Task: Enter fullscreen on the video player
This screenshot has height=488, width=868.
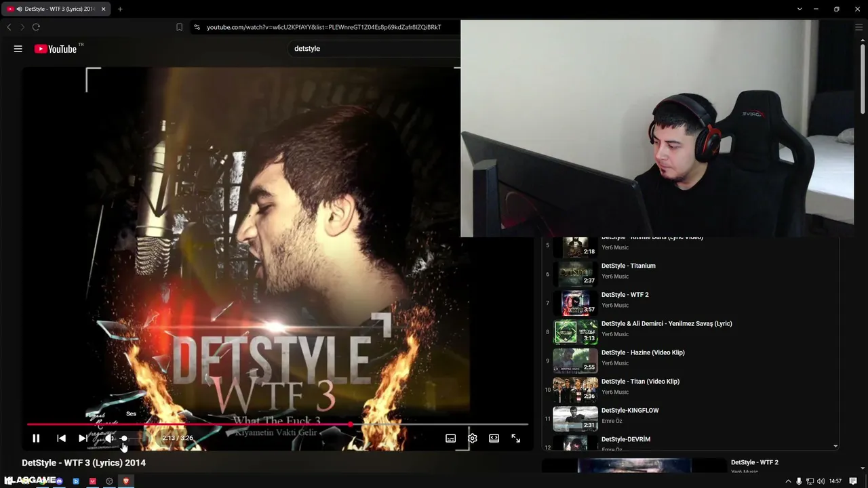Action: click(516, 439)
